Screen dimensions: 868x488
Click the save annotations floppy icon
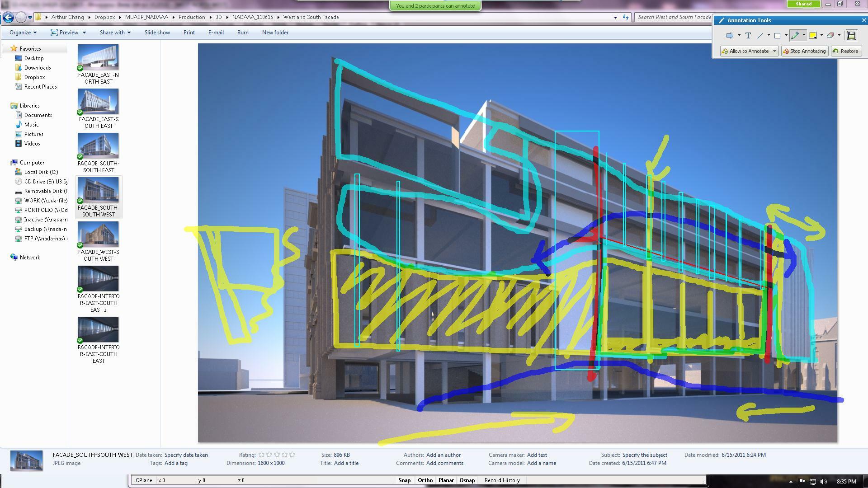851,36
